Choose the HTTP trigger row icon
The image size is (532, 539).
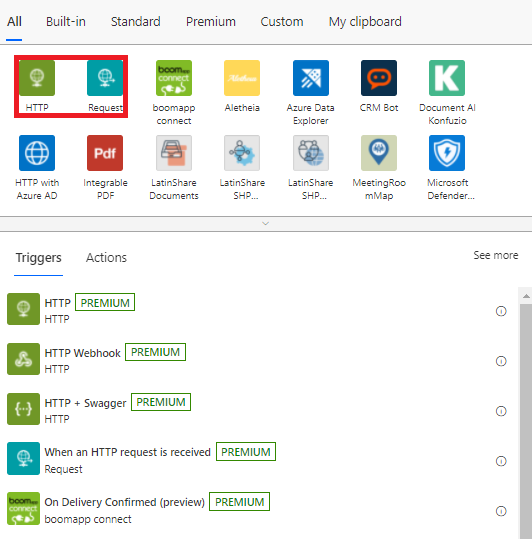click(23, 309)
